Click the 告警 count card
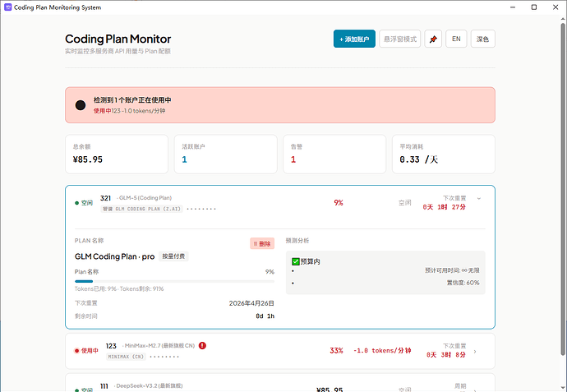 point(334,154)
